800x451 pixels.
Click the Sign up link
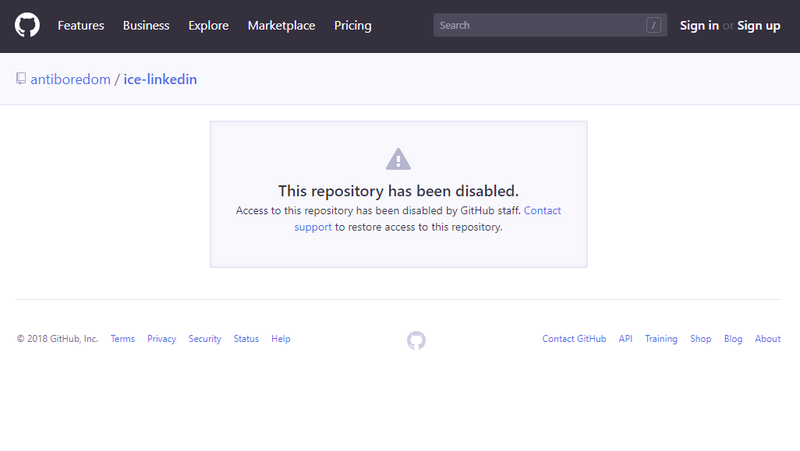coord(759,26)
